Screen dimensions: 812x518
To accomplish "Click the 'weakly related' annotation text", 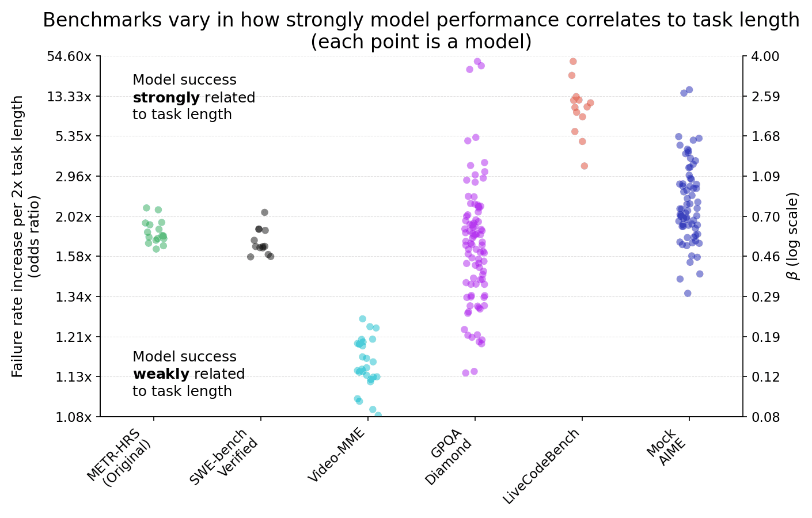I will [189, 374].
